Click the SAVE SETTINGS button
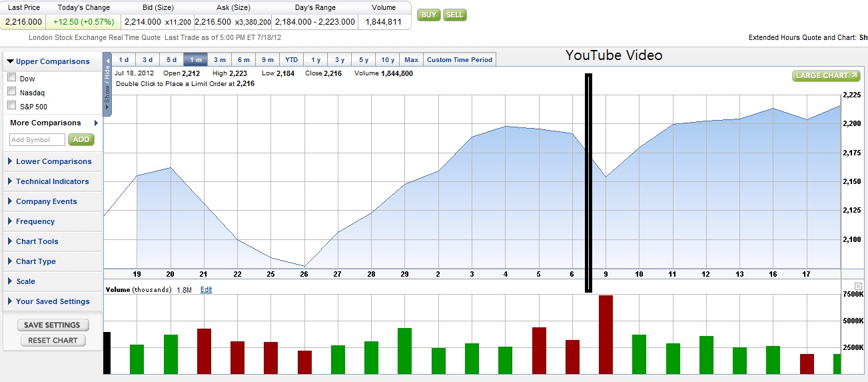This screenshot has height=382, width=868. point(52,325)
